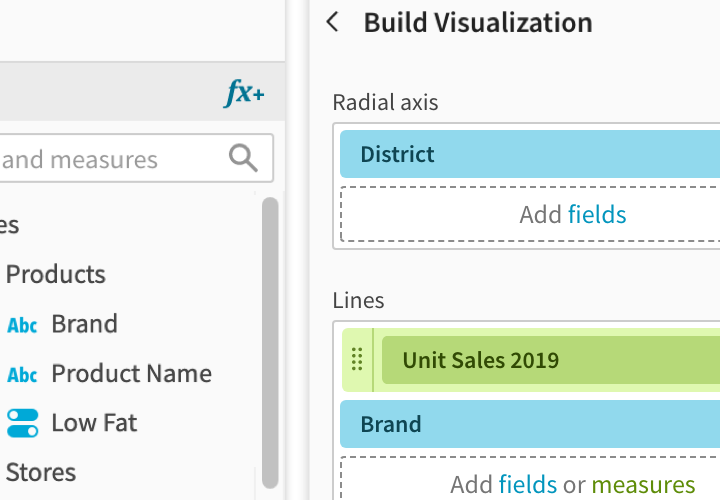The width and height of the screenshot is (720, 500).
Task: Click the fx+ create calculation icon
Action: [x=244, y=94]
